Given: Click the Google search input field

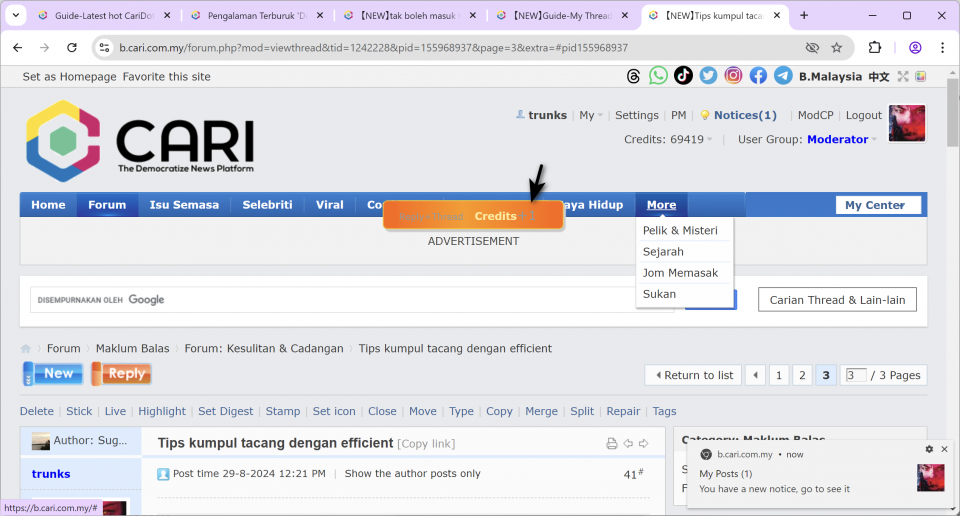Looking at the screenshot, I should pos(352,300).
